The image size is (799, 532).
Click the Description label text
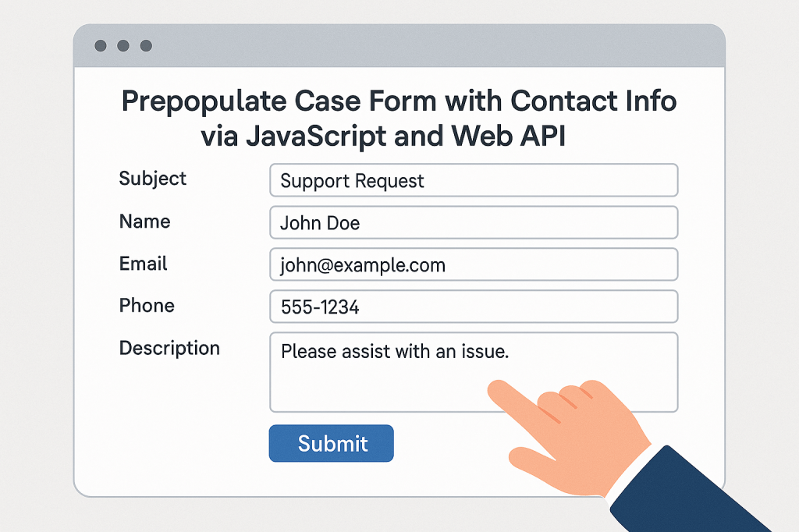tap(169, 348)
